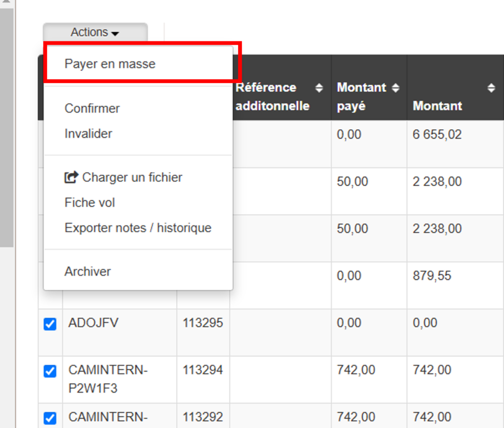504x428 pixels.
Task: Open Fiche vol from the Actions menu
Action: click(90, 203)
